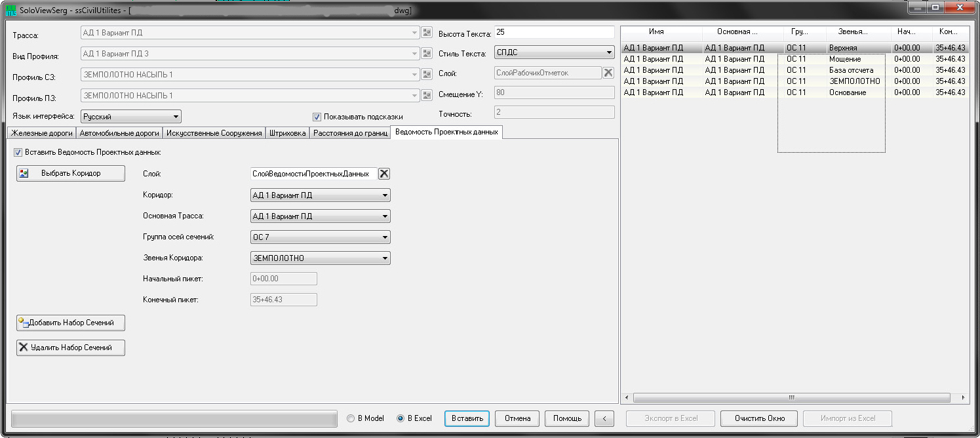Switch to Штриховка tab
This screenshot has height=438, width=980.
[x=287, y=133]
